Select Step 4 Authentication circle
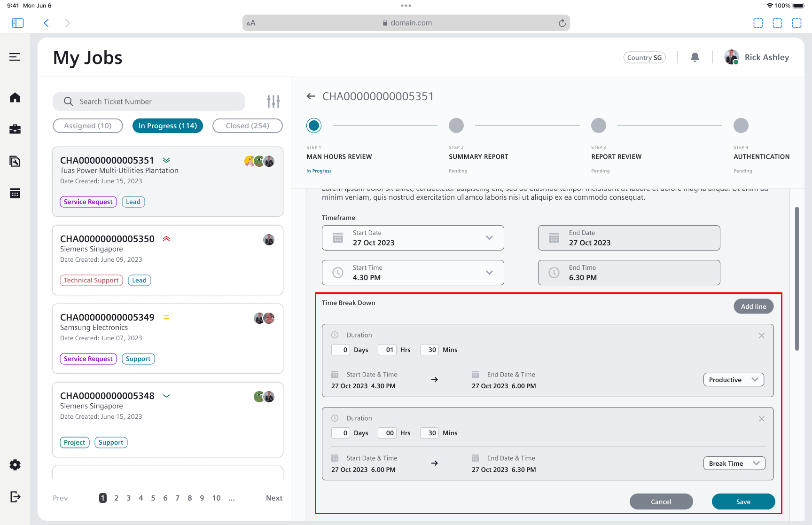The width and height of the screenshot is (812, 525). (x=741, y=125)
